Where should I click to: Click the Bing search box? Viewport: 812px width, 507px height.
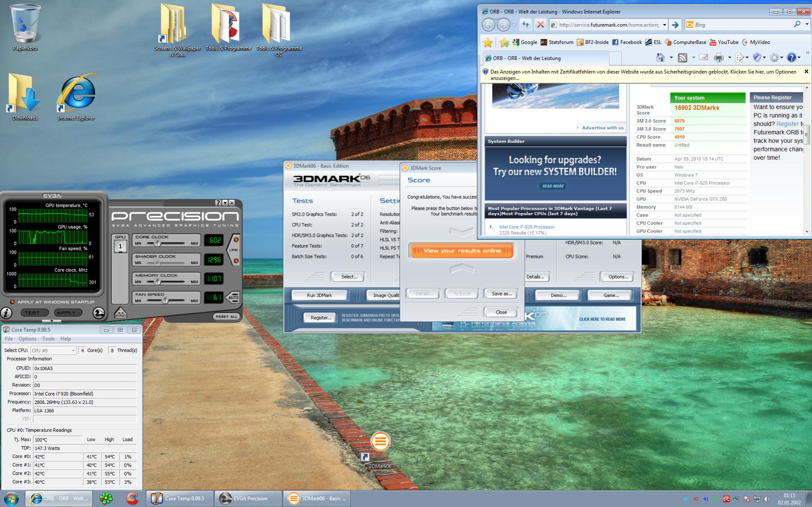click(x=742, y=25)
